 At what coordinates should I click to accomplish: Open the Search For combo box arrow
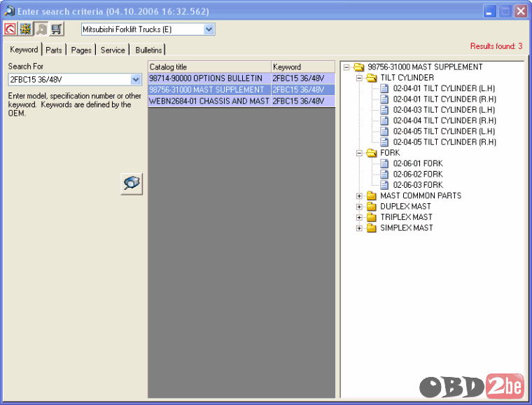pos(136,79)
